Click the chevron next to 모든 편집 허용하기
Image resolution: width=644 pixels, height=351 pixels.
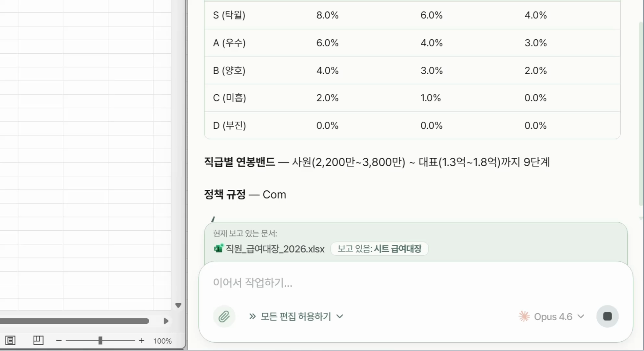tap(340, 316)
